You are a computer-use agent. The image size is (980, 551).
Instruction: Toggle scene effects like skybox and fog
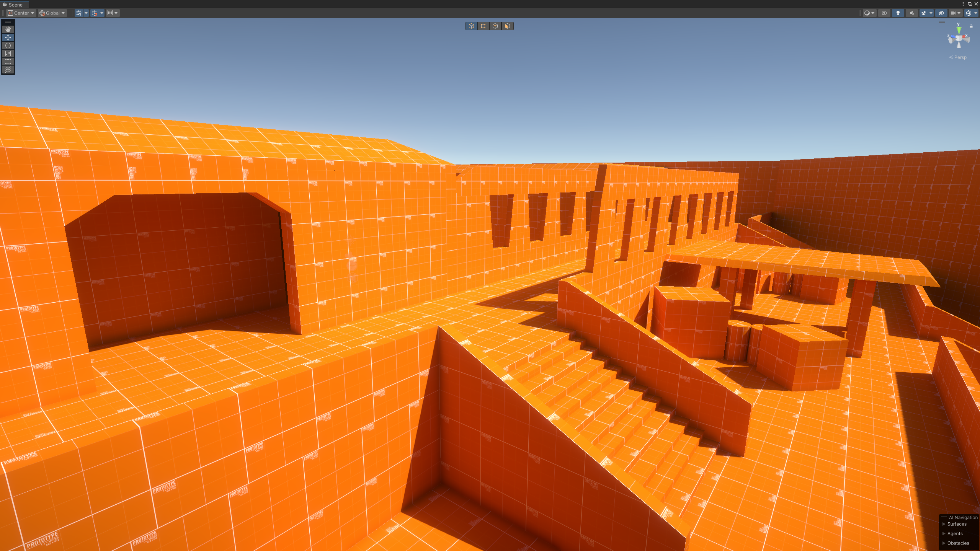coord(924,13)
